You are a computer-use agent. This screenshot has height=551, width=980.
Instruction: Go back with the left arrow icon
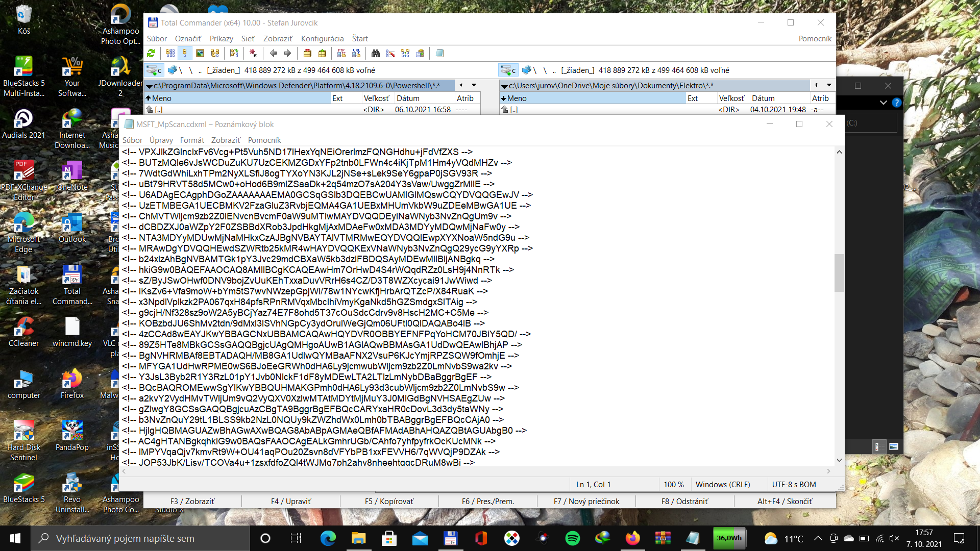click(273, 53)
